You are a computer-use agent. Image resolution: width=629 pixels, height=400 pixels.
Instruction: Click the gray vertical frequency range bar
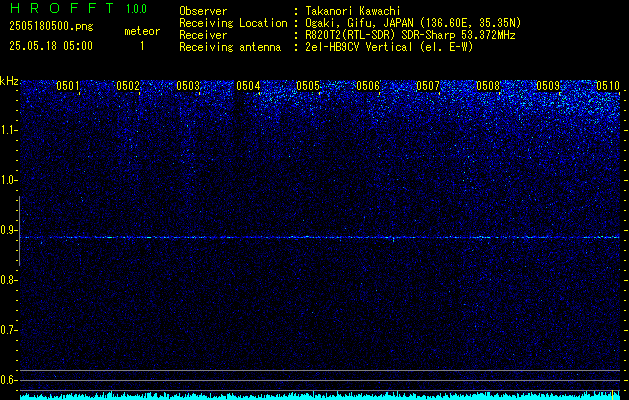pos(19,231)
